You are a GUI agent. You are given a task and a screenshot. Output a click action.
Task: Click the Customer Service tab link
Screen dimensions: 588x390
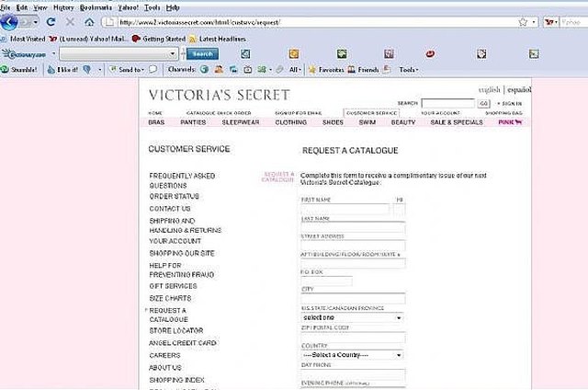click(371, 113)
